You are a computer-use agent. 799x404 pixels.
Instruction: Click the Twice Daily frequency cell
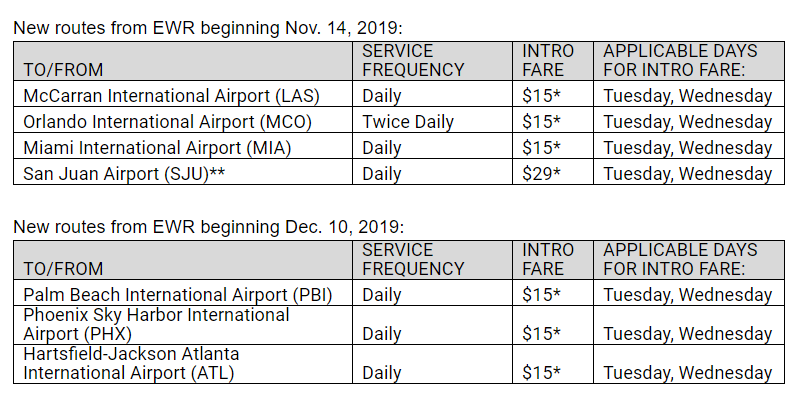click(408, 122)
